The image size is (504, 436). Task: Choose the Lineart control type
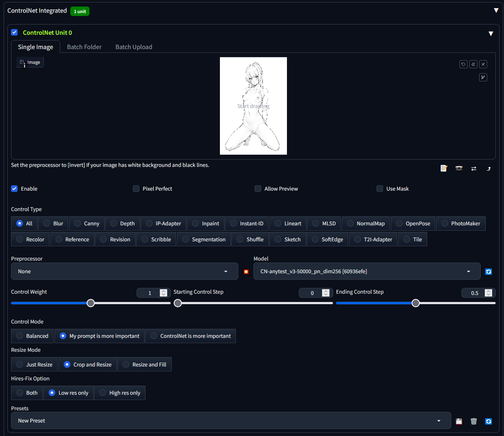tap(288, 224)
